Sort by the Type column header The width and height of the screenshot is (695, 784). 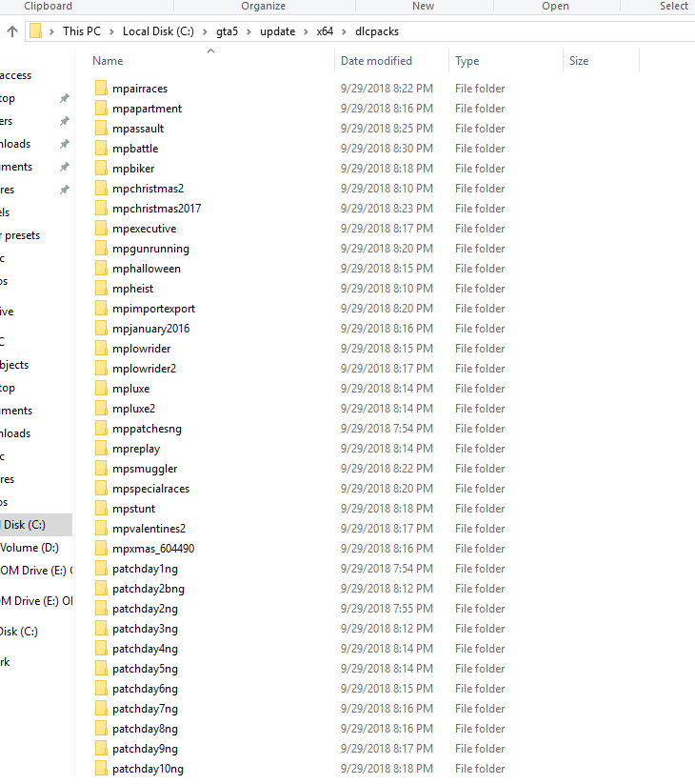pyautogui.click(x=467, y=61)
